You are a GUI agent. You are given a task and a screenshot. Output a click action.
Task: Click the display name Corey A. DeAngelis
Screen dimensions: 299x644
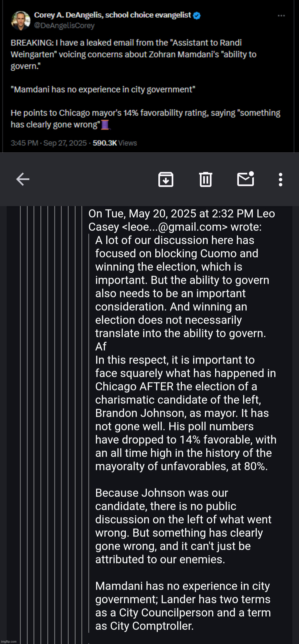[x=112, y=15]
